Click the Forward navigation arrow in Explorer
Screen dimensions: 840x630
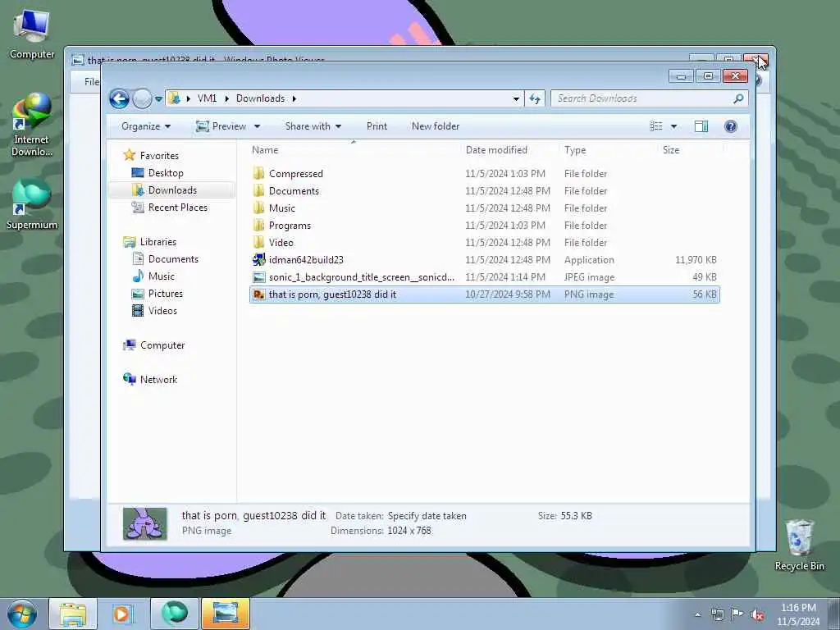[142, 98]
